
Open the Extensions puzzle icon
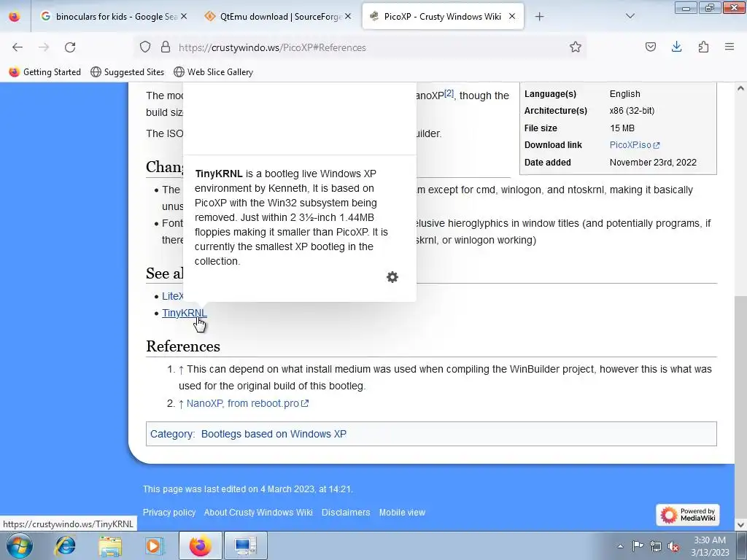click(703, 47)
